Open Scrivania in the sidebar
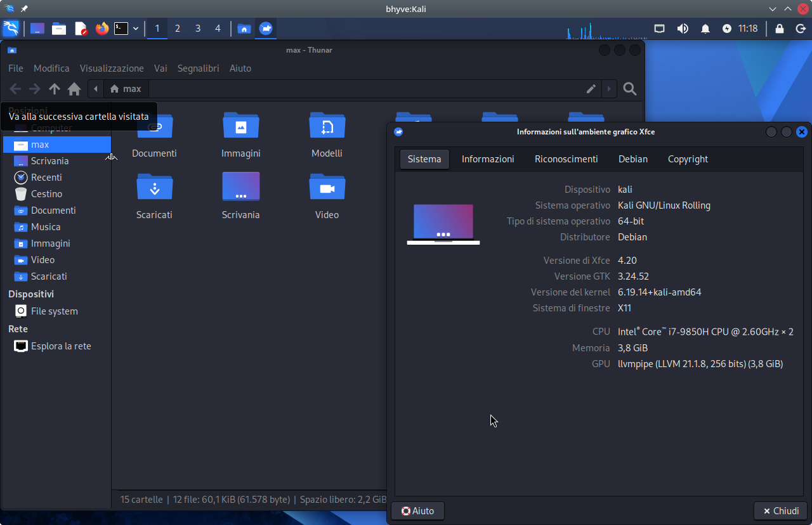 57,161
